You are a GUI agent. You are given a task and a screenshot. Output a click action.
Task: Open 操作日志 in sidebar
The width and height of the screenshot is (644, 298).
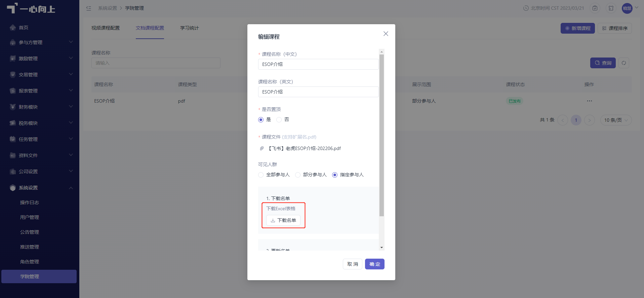30,202
